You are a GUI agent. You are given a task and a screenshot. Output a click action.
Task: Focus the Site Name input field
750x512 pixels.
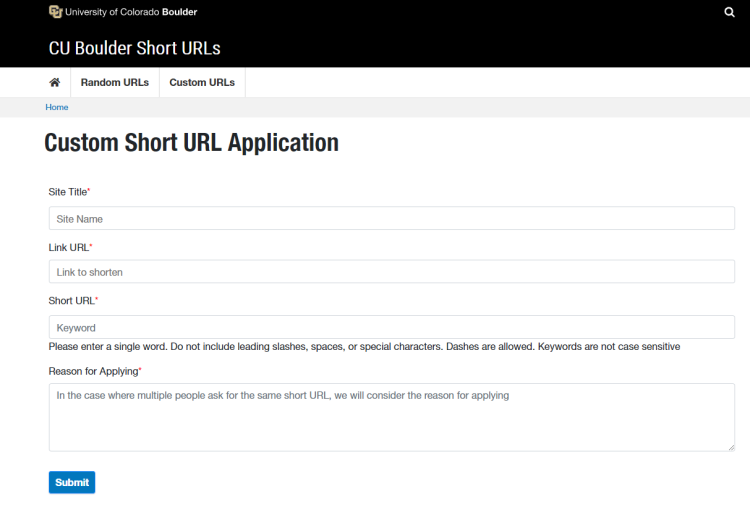click(391, 218)
